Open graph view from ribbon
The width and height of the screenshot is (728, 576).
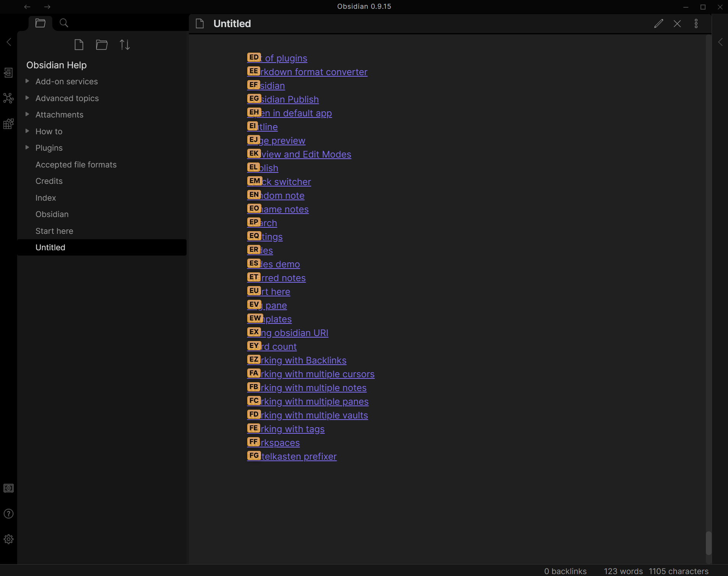point(8,98)
